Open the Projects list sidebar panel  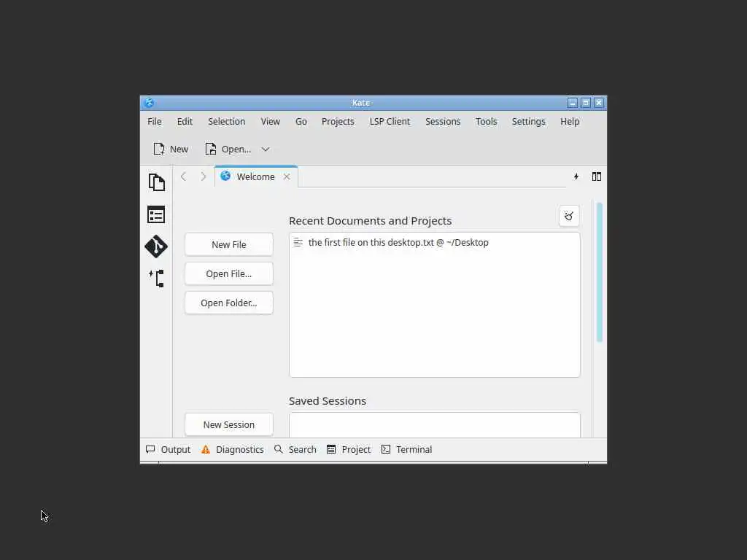[156, 215]
